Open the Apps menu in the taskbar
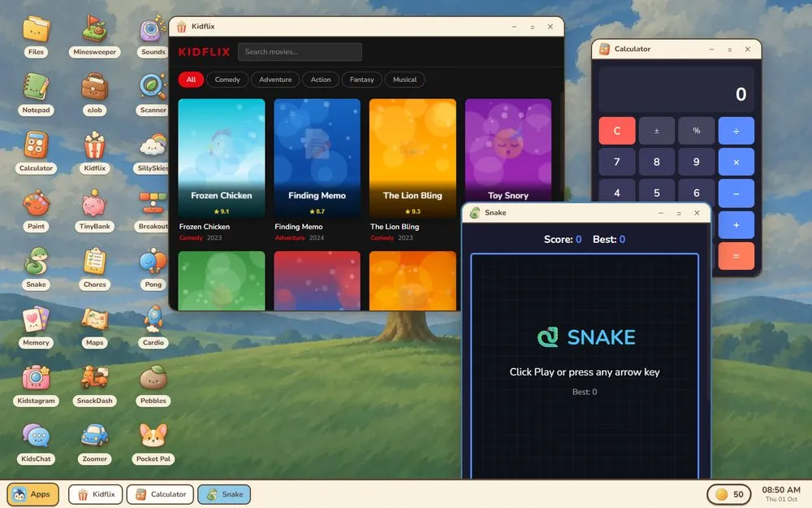 [32, 494]
